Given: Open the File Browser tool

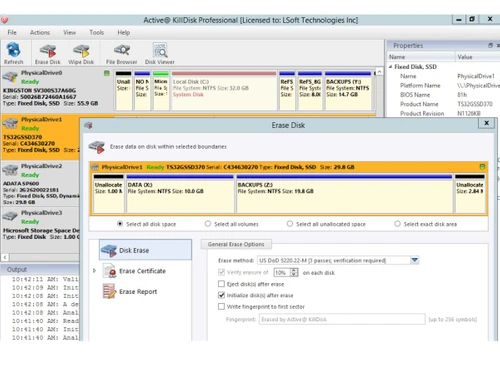Looking at the screenshot, I should pyautogui.click(x=121, y=53).
